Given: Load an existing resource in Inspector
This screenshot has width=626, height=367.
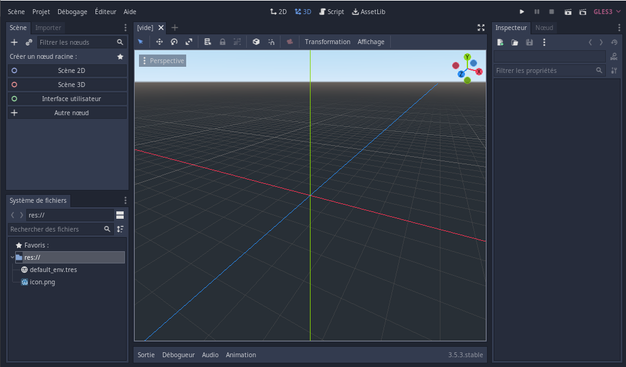Looking at the screenshot, I should [x=515, y=42].
